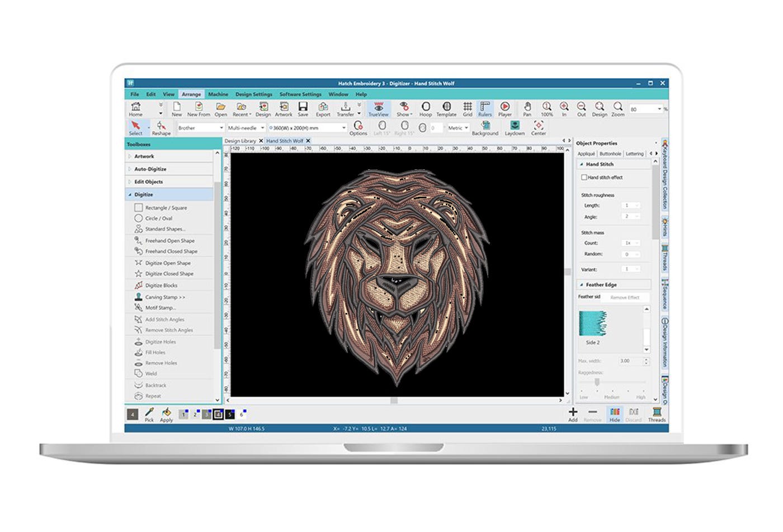This screenshot has width=783, height=532.
Task: Toggle Hide unused colors
Action: pos(615,415)
